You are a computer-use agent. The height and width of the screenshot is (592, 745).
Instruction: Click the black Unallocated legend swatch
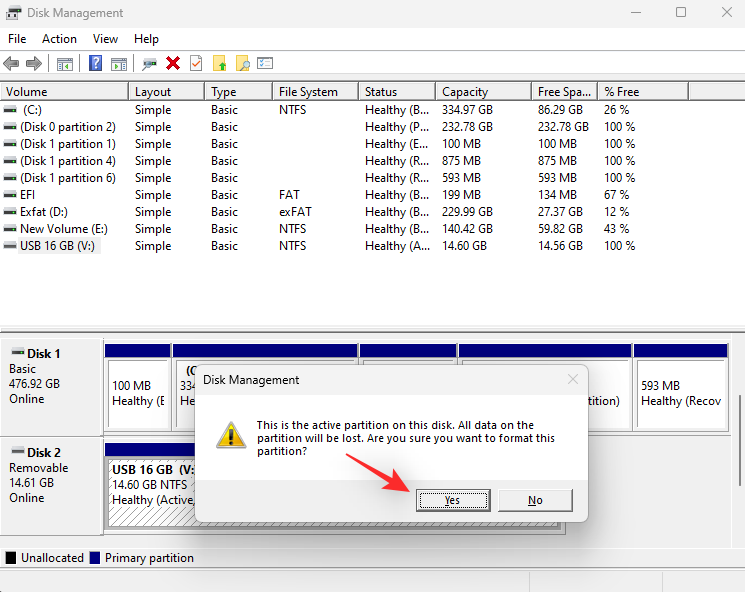(x=11, y=558)
